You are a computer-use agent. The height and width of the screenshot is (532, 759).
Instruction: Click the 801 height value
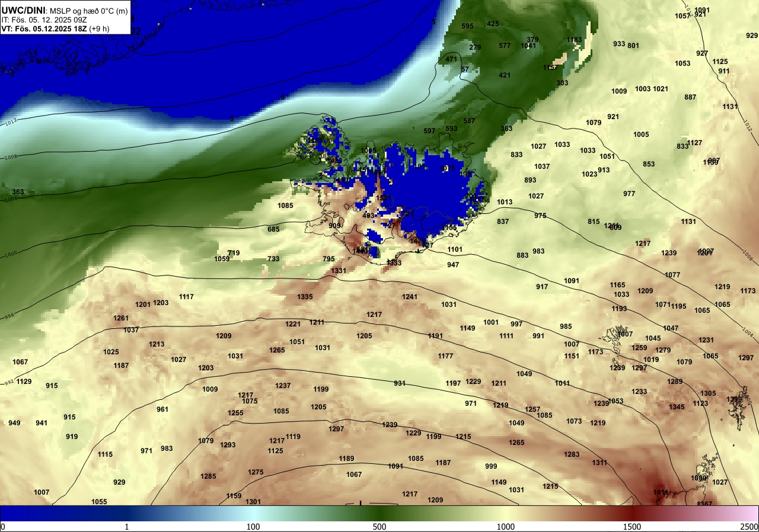633,46
